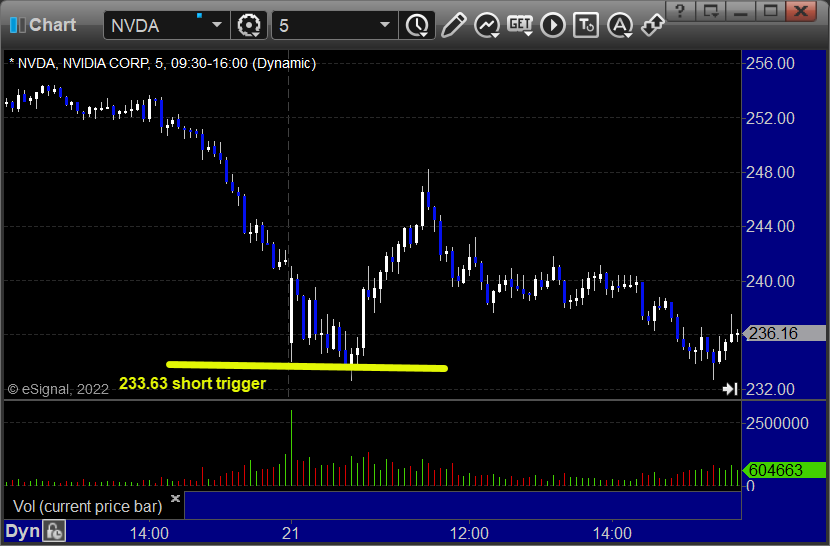Expand the NVDA symbol dropdown arrow
830x546 pixels.
[217, 25]
